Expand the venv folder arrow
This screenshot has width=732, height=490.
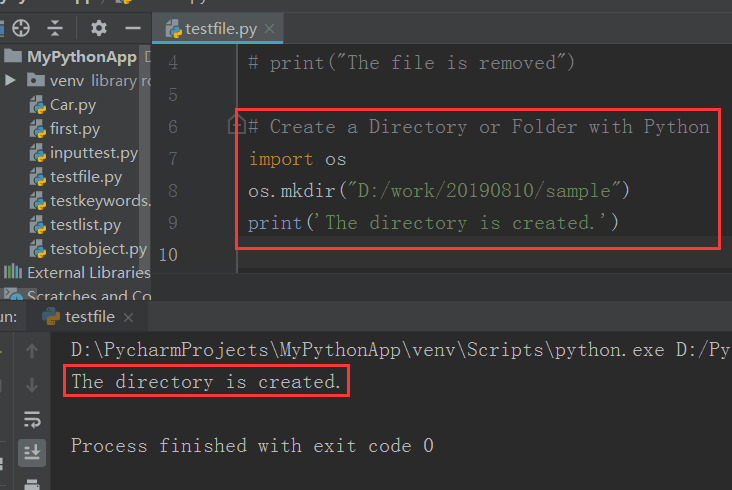coord(10,80)
